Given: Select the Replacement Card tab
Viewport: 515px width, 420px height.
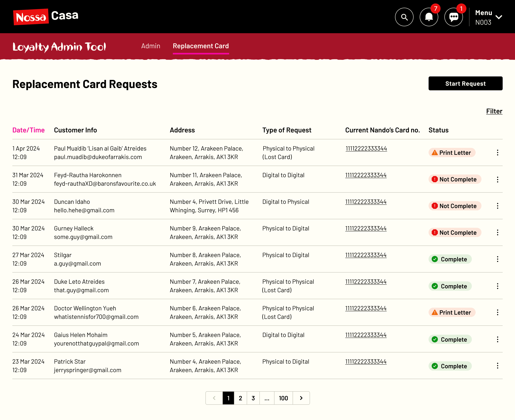Looking at the screenshot, I should [201, 46].
